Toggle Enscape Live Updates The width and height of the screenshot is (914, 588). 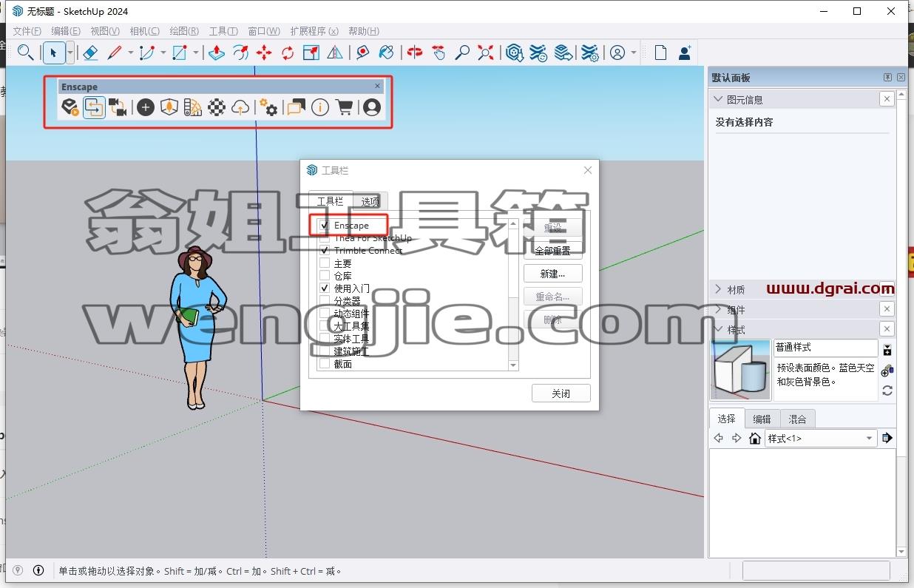coord(94,108)
